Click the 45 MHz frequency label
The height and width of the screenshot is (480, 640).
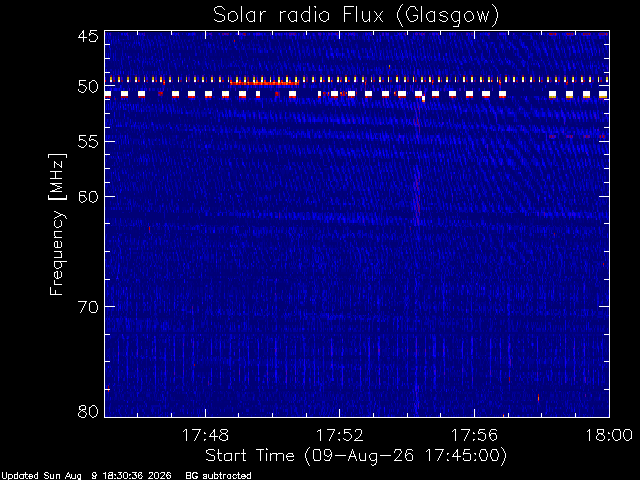pyautogui.click(x=88, y=36)
